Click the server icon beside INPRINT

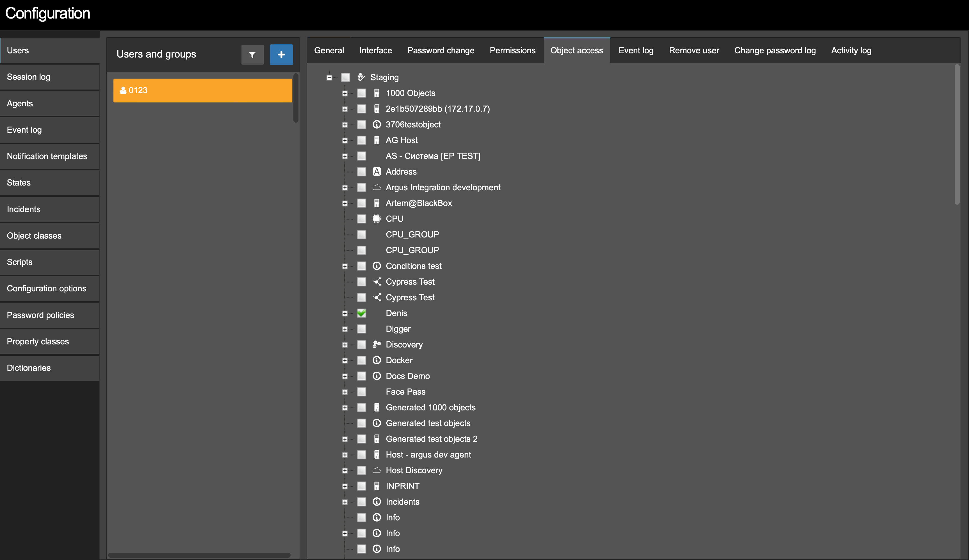(377, 486)
